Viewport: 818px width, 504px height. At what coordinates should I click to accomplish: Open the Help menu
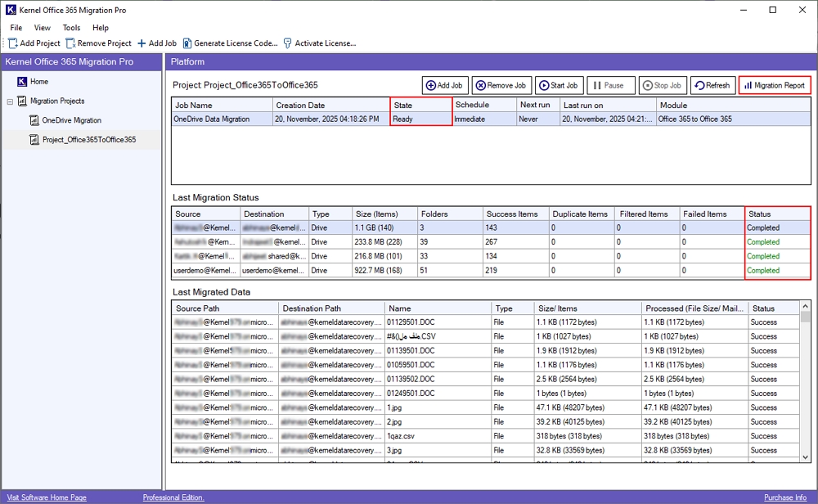click(x=101, y=28)
